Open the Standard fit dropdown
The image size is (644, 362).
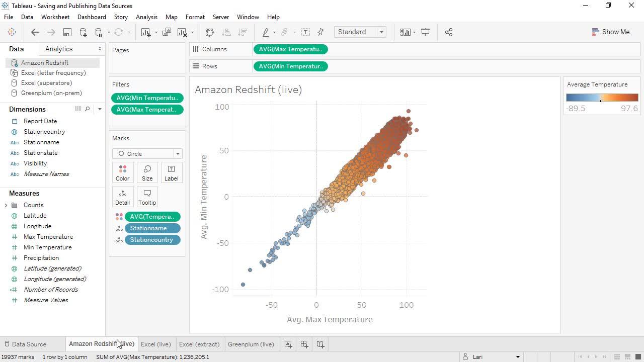tap(360, 32)
